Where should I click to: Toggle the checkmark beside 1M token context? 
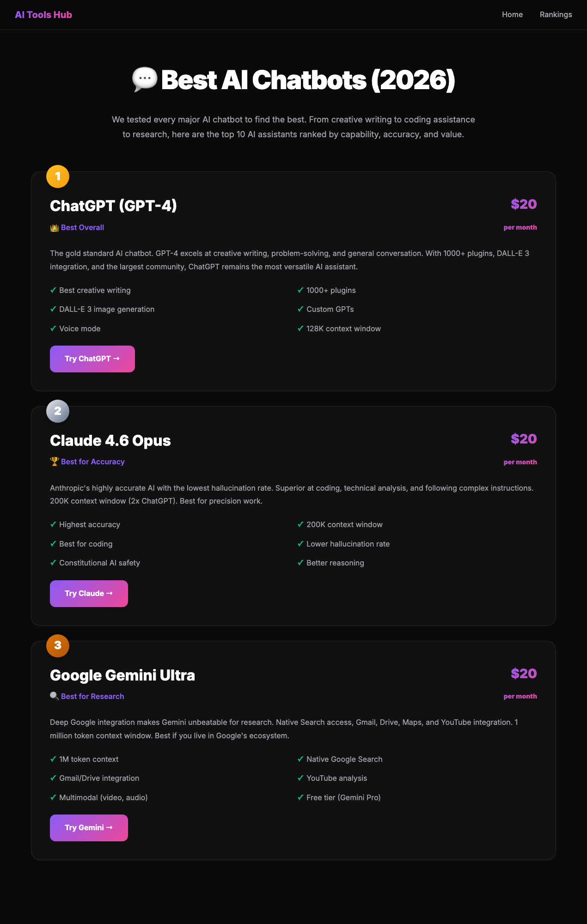[x=53, y=759]
